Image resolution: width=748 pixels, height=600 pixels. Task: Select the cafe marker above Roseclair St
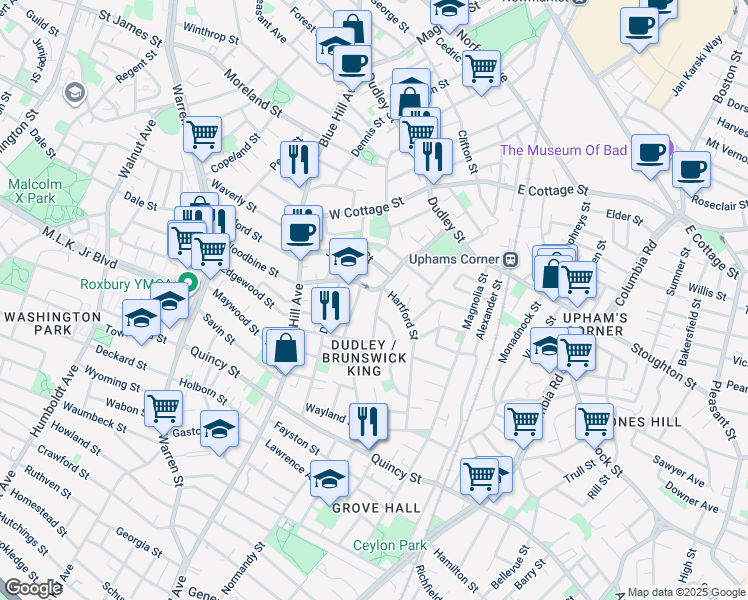tap(690, 168)
